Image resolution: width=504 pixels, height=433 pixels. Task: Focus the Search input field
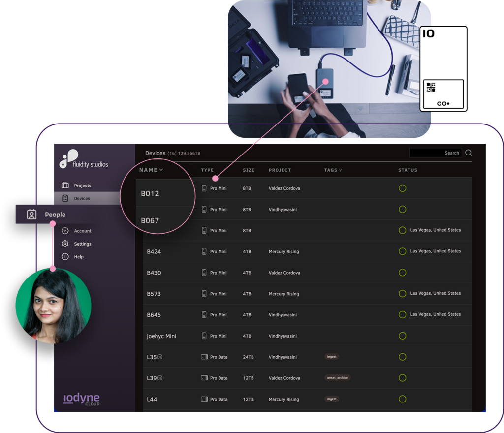[x=436, y=153]
